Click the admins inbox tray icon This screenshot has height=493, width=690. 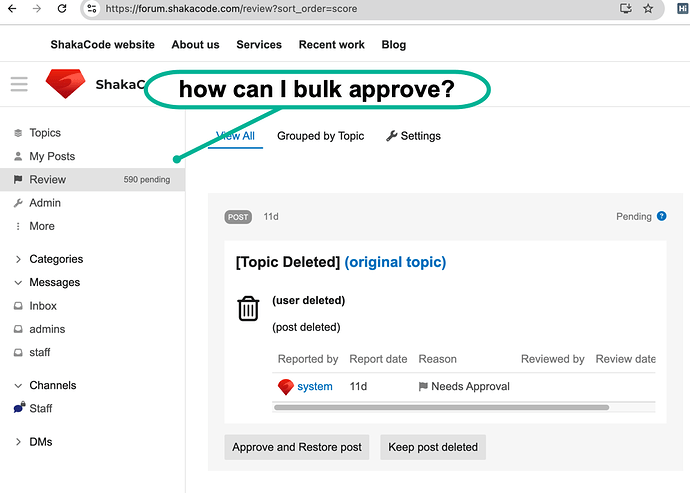tap(18, 329)
